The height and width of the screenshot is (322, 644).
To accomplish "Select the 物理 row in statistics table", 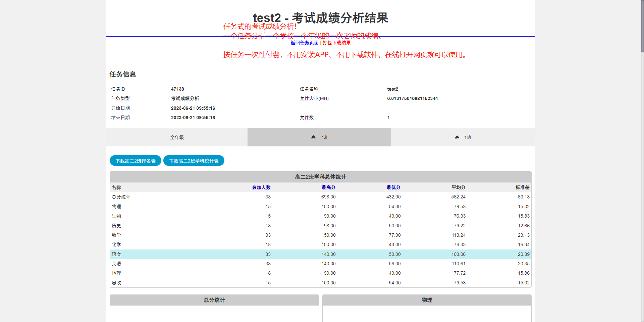I will pos(321,206).
